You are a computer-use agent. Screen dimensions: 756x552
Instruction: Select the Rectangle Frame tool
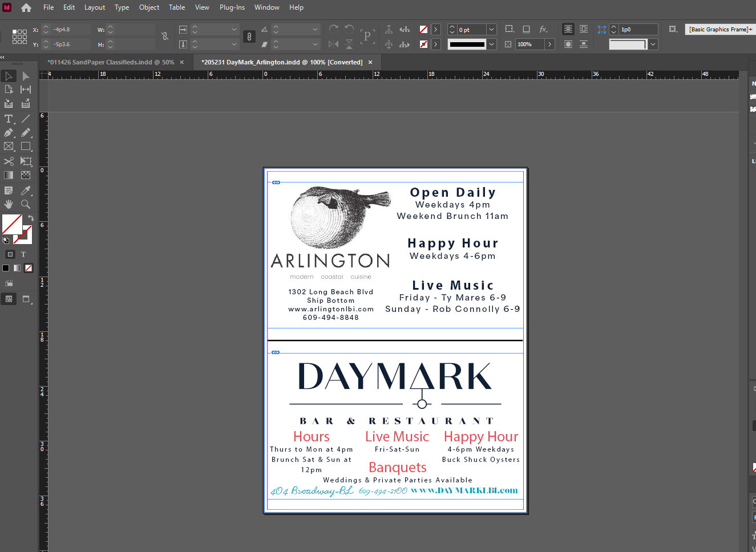9,147
